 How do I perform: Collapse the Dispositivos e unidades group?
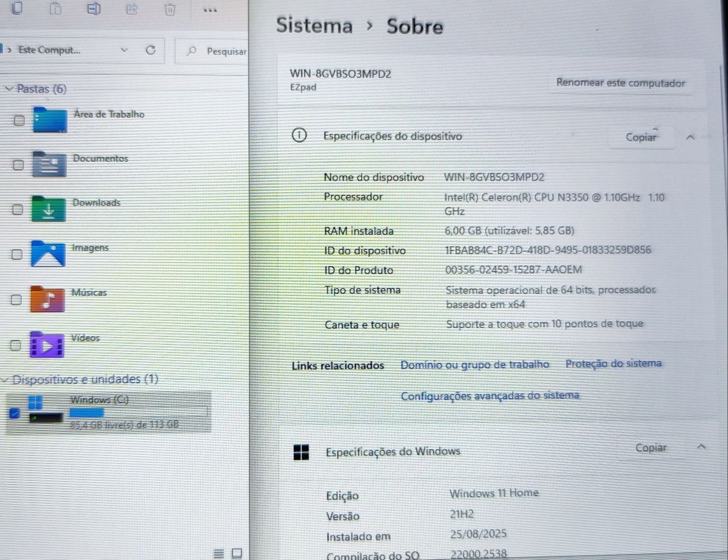coord(4,380)
